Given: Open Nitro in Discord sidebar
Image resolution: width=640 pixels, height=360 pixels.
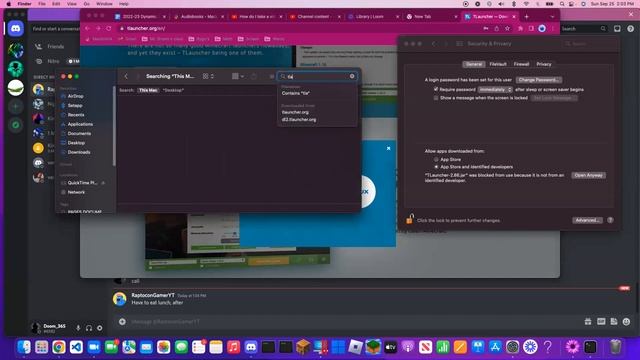Looking at the screenshot, I should (53, 61).
